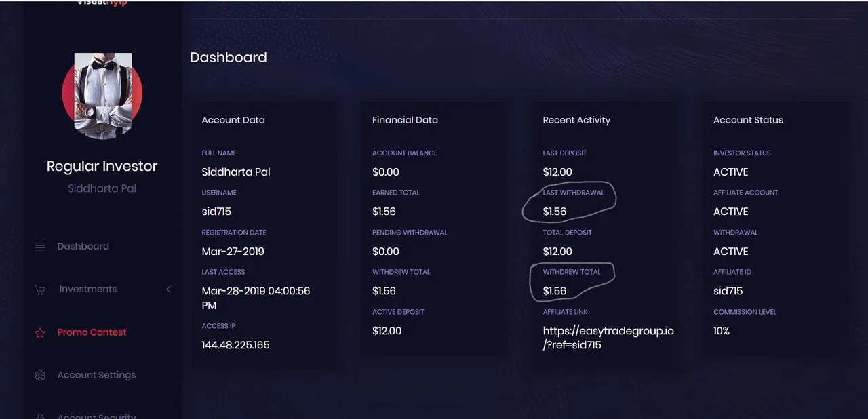Click the gear icon beside Account Settings
Viewport: 868px width, 419px height.
40,376
